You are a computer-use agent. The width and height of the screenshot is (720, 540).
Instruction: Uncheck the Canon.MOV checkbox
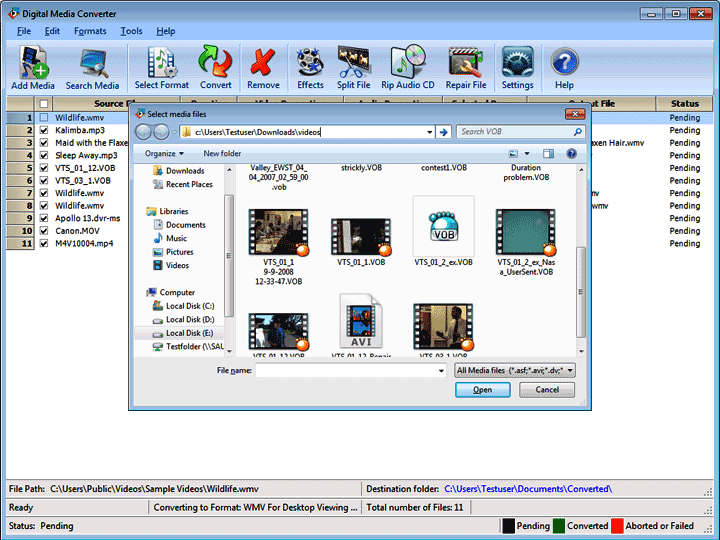point(44,231)
